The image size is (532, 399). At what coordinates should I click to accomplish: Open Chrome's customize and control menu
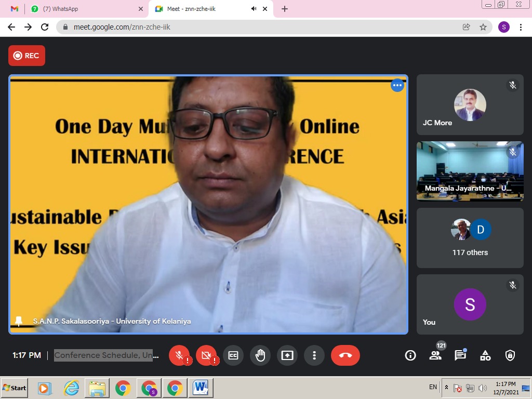(x=521, y=27)
